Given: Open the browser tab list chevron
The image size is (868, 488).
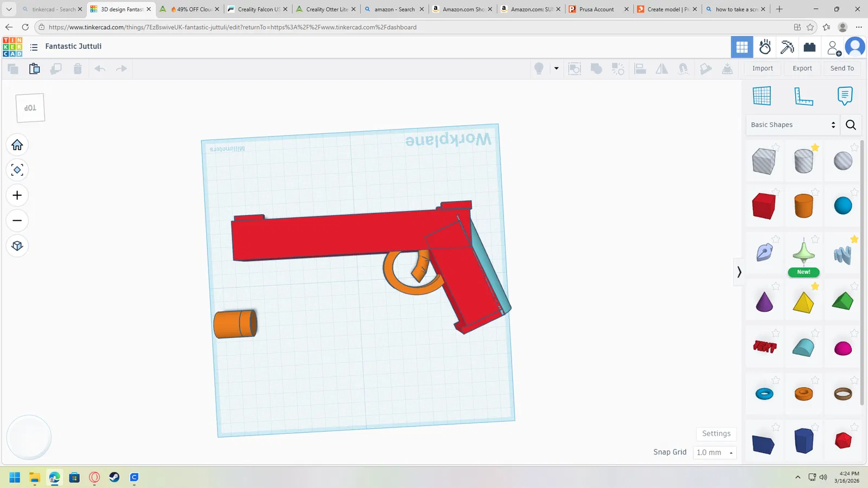Looking at the screenshot, I should pyautogui.click(x=9, y=9).
